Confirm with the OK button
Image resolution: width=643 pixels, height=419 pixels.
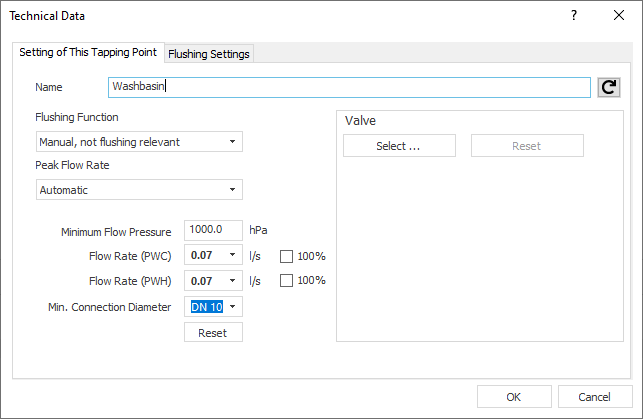tap(514, 397)
